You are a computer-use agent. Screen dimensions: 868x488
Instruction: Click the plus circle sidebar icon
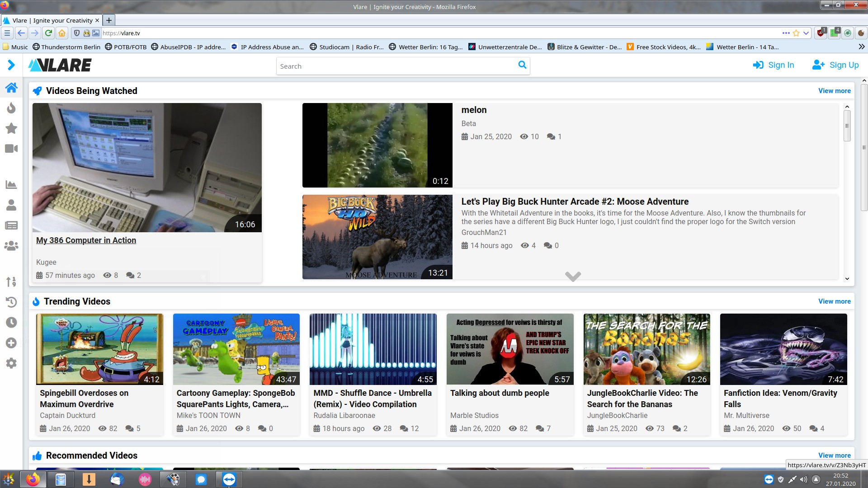[x=11, y=343]
